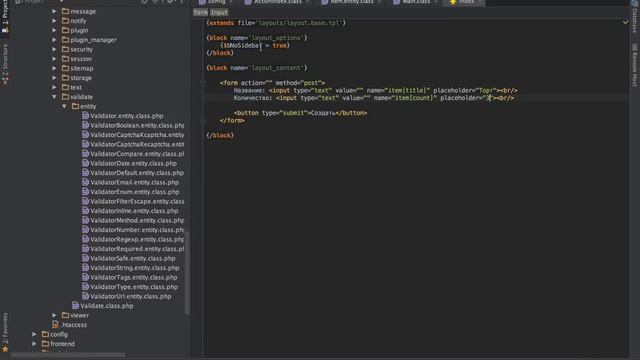Select ValidatorInline.entity.class.php file

(x=130, y=211)
